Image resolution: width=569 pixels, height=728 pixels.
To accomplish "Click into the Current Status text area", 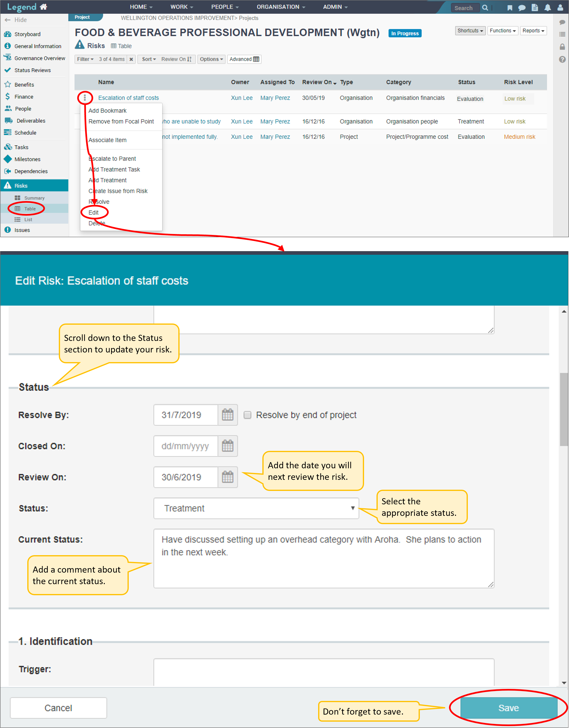I will [x=324, y=558].
